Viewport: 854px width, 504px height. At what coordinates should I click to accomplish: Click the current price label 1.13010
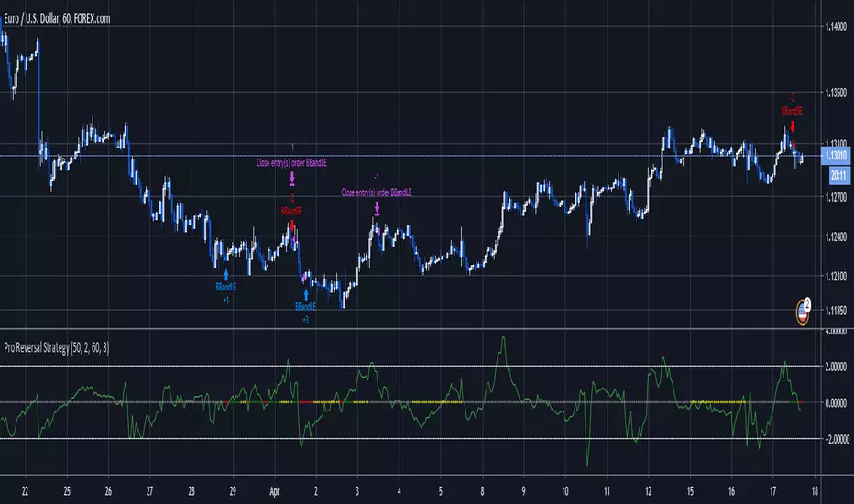click(836, 156)
